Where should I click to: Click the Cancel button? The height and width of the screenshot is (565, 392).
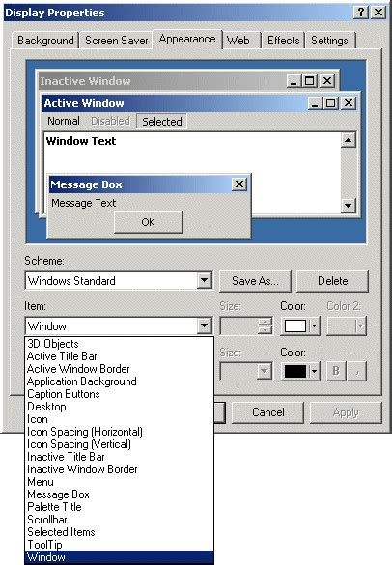click(268, 412)
